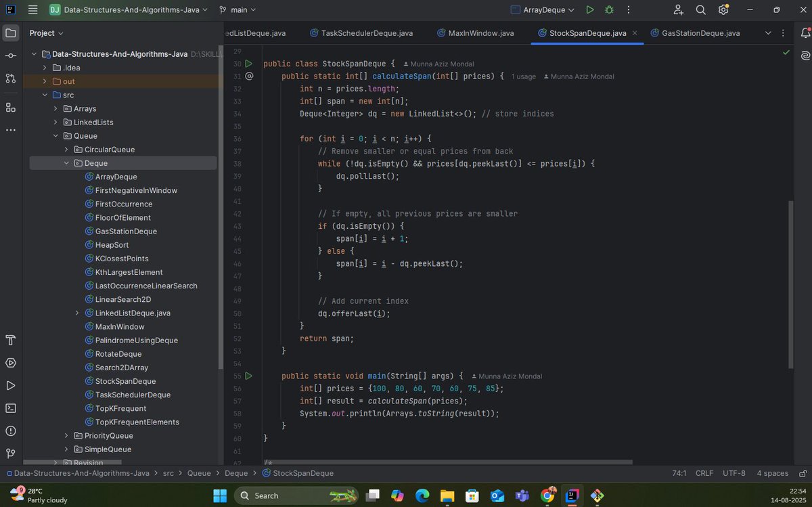Image resolution: width=812 pixels, height=507 pixels.
Task: Click the UTF-8 encoding widget
Action: 734,473
